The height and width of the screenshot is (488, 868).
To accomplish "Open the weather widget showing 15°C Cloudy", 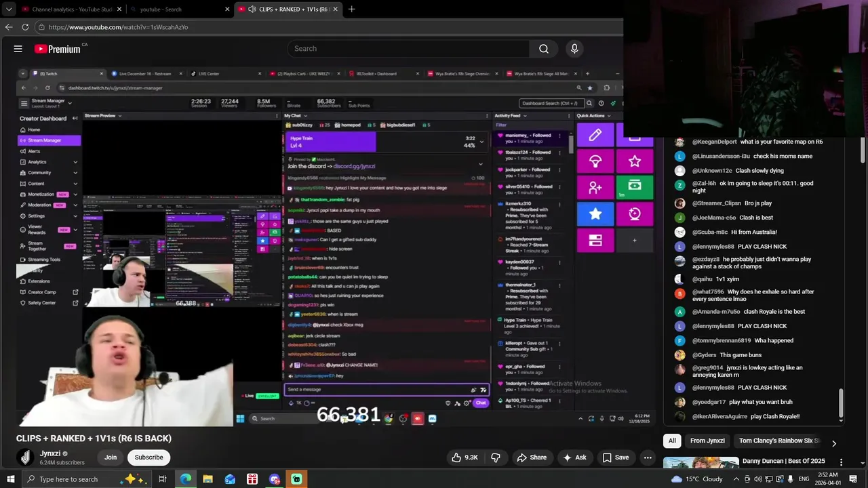I will coord(697,479).
